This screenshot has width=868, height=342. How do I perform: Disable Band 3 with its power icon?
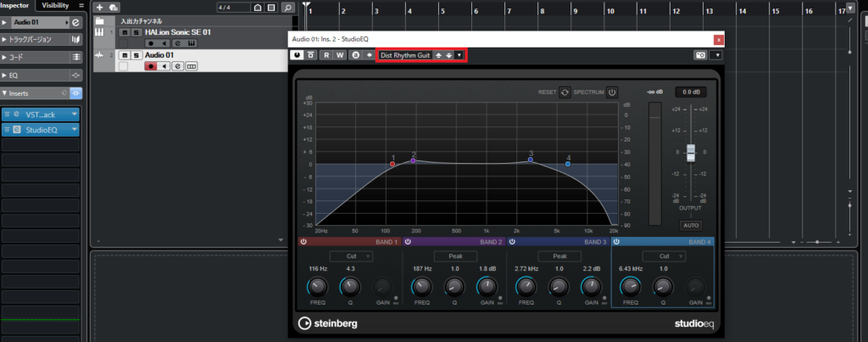pos(512,242)
